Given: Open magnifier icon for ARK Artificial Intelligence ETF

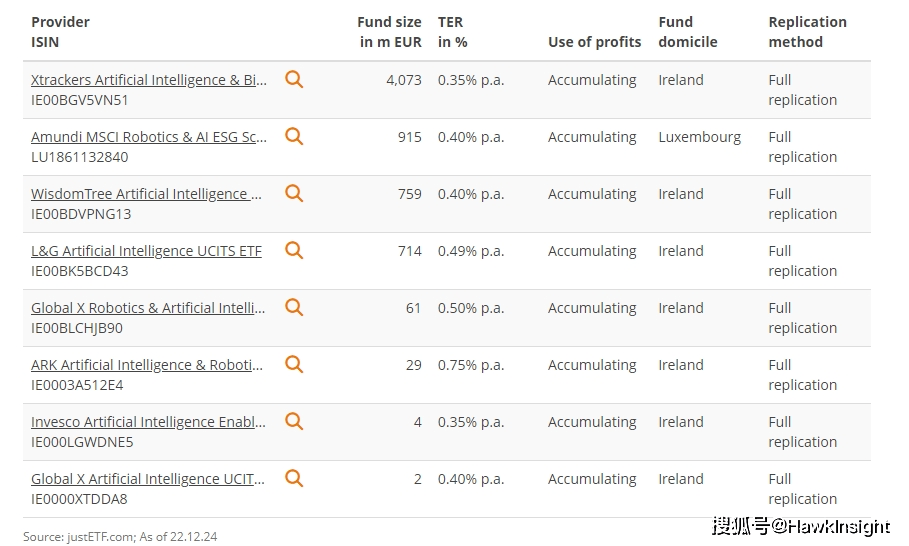Looking at the screenshot, I should 294,364.
